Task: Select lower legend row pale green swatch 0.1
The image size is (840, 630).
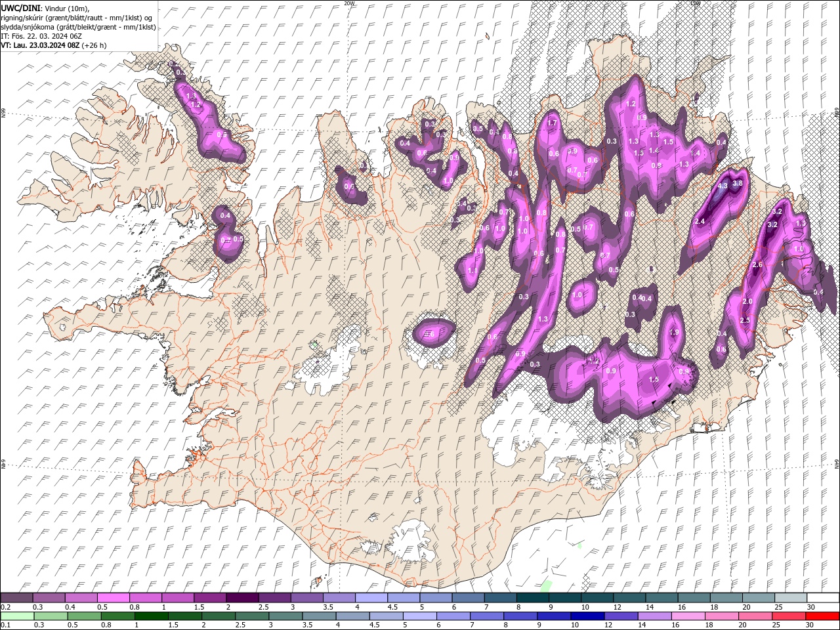Action: (18, 616)
